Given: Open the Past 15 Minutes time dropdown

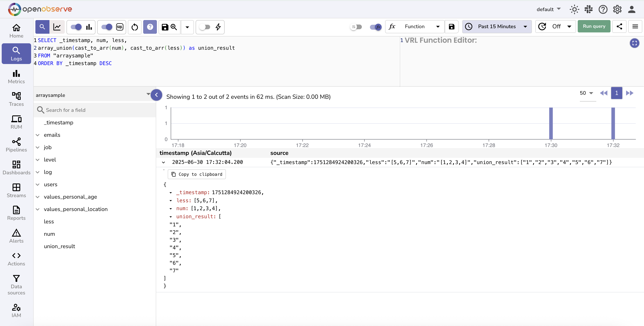Looking at the screenshot, I should tap(497, 26).
